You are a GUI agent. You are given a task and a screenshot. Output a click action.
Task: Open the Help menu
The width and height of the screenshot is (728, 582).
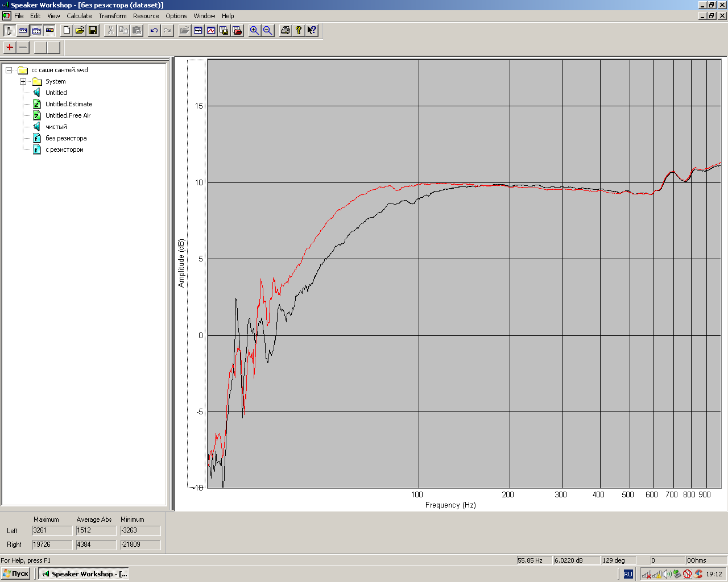228,16
